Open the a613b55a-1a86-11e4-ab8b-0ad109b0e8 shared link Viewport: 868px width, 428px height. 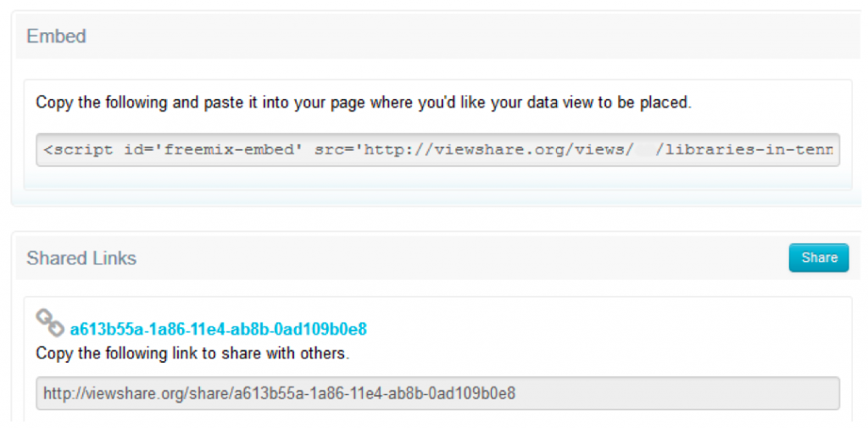pos(218,329)
